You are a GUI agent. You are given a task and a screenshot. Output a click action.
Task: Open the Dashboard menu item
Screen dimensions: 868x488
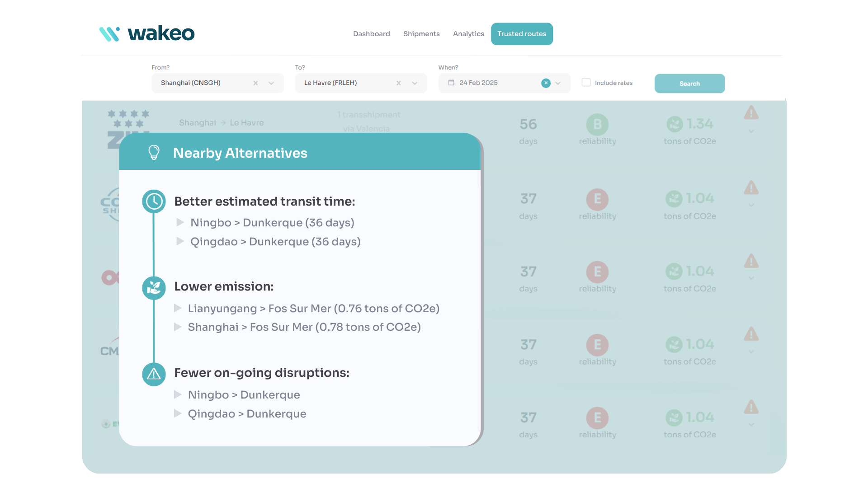[x=371, y=33]
